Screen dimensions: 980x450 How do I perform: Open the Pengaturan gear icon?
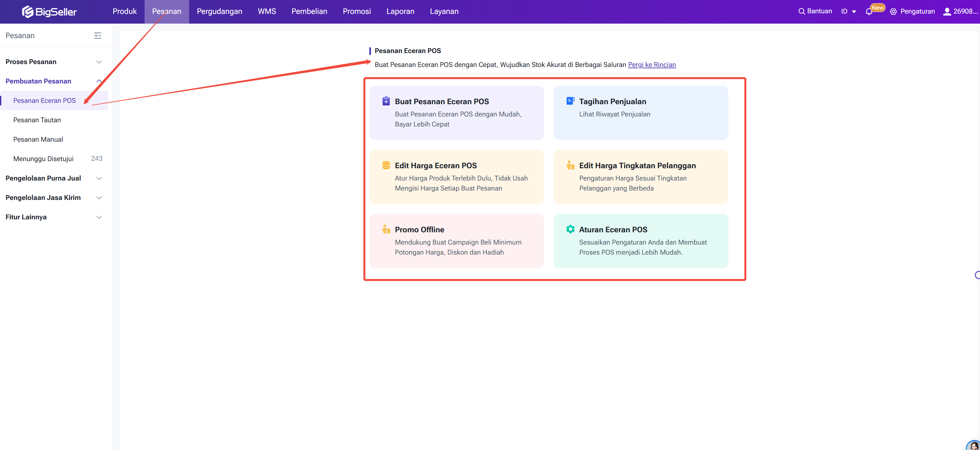[893, 12]
